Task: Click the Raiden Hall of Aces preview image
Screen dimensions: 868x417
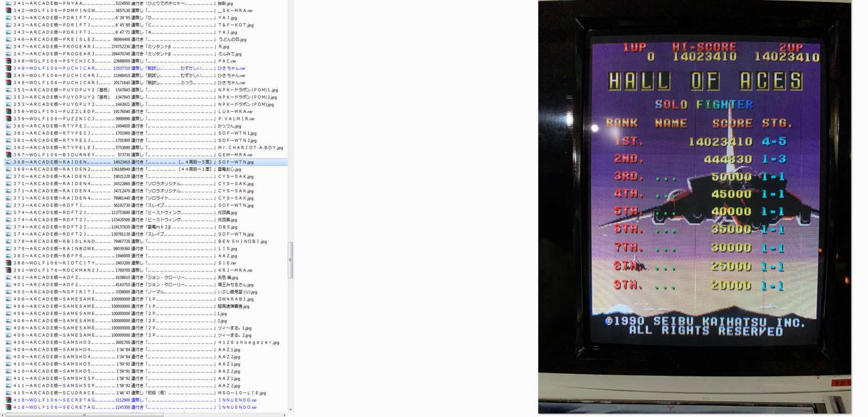Action: (x=695, y=207)
